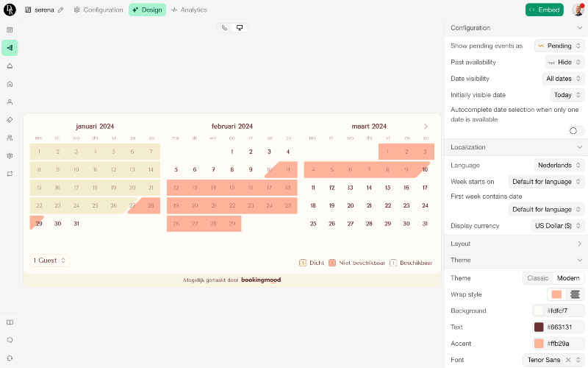This screenshot has height=368, width=588.
Task: Select the Modern theme option
Action: point(568,278)
